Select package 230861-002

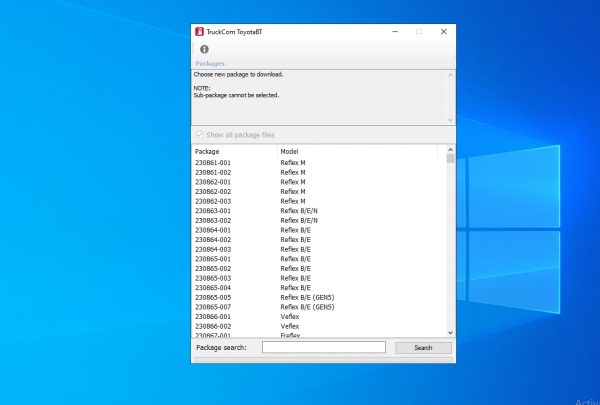tap(319, 172)
